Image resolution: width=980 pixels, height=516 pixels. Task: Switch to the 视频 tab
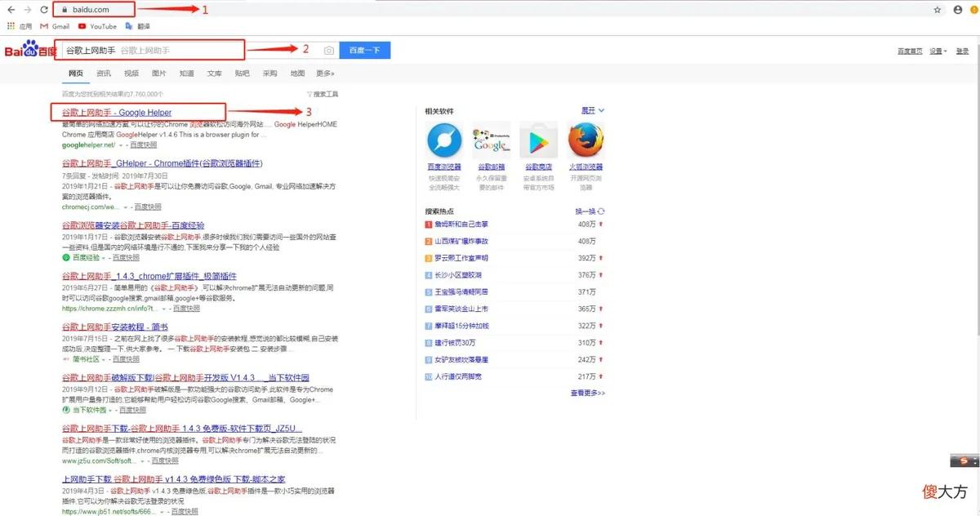[131, 73]
